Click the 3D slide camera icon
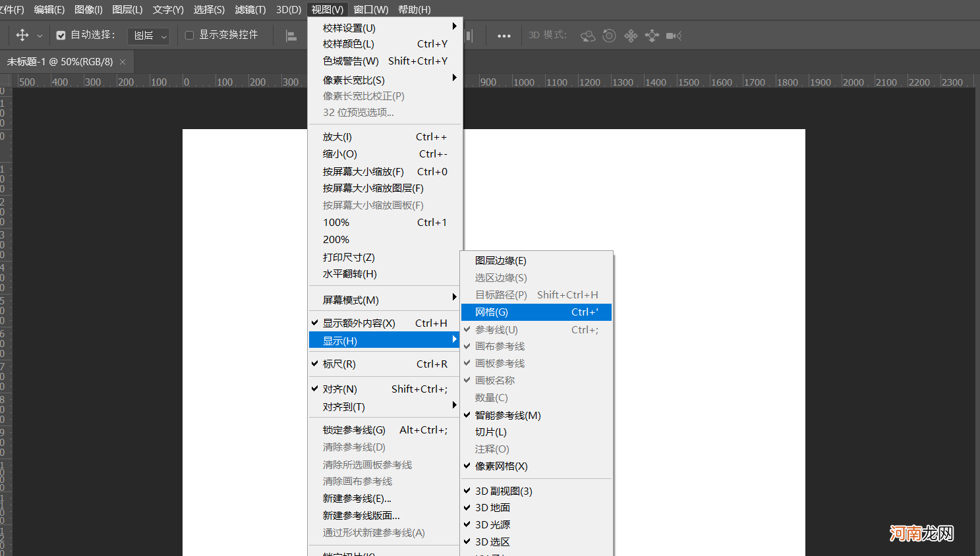The image size is (980, 556). tap(652, 36)
